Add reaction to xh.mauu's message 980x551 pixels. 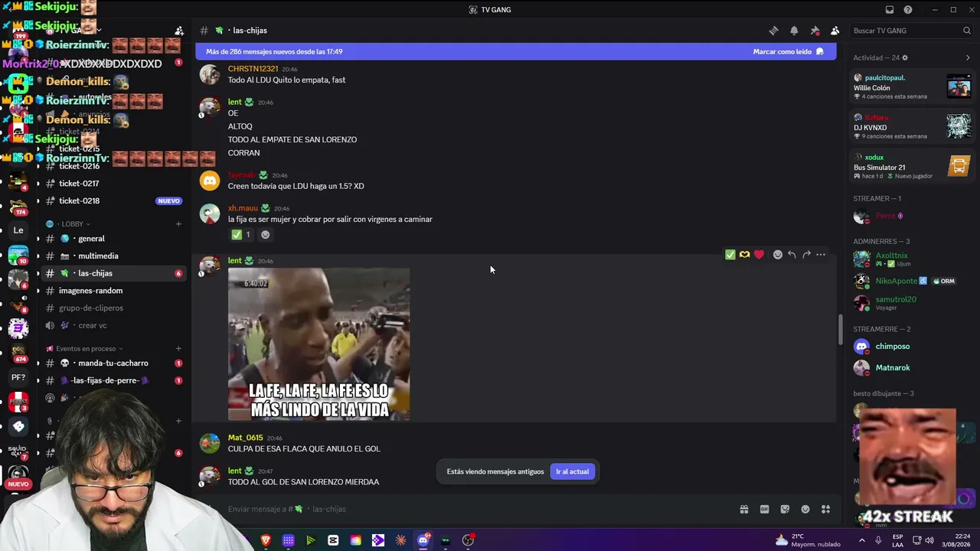coord(265,234)
